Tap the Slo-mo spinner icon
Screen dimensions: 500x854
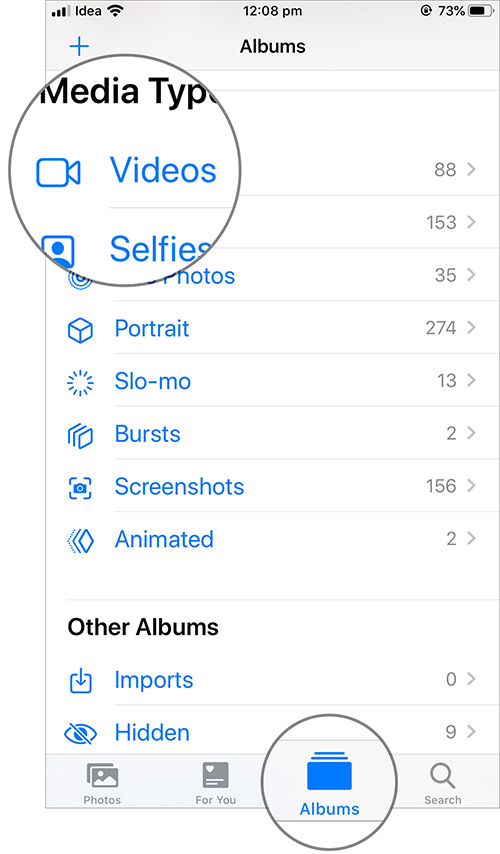click(x=80, y=382)
